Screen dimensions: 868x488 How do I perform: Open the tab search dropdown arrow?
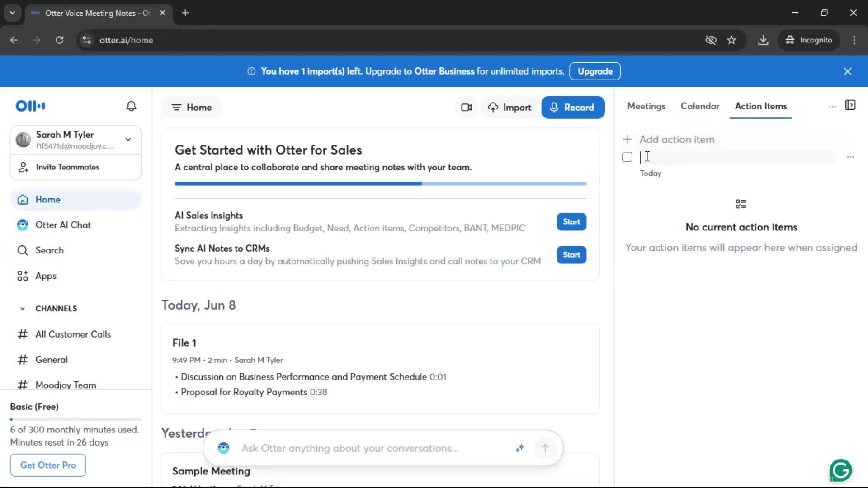coord(13,13)
